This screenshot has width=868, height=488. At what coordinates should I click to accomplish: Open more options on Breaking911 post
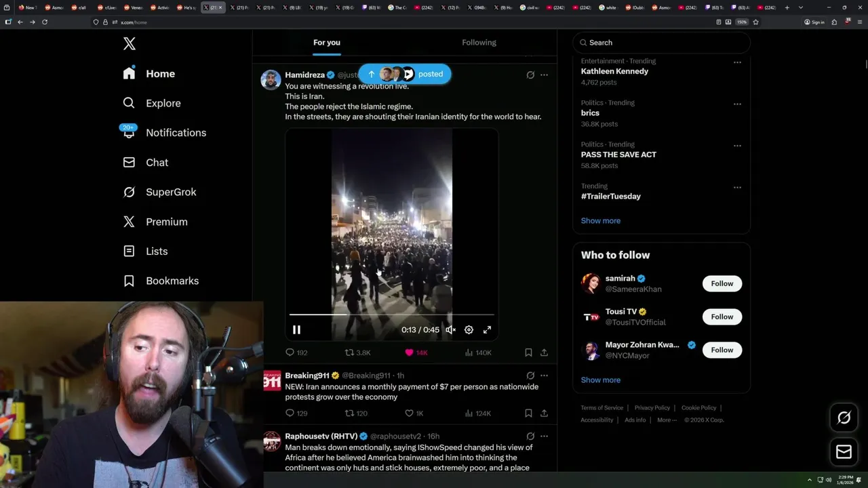[x=544, y=375]
